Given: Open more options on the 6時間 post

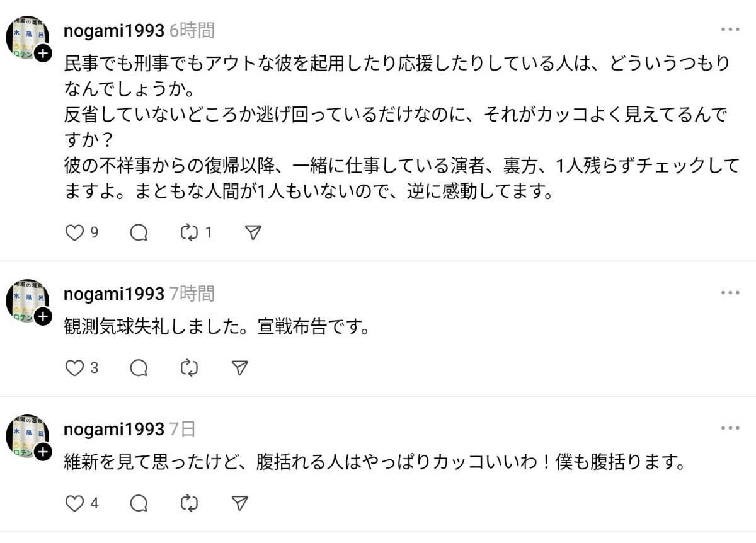Looking at the screenshot, I should pyautogui.click(x=730, y=30).
